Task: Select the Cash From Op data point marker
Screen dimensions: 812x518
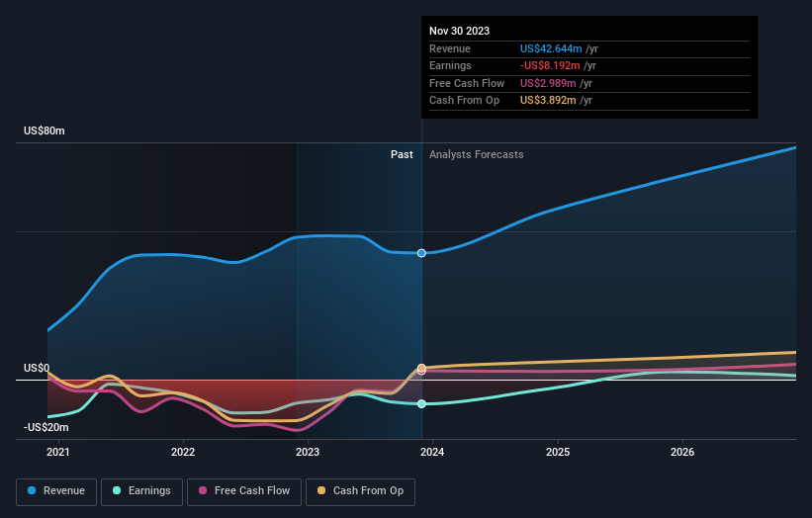Action: point(421,368)
